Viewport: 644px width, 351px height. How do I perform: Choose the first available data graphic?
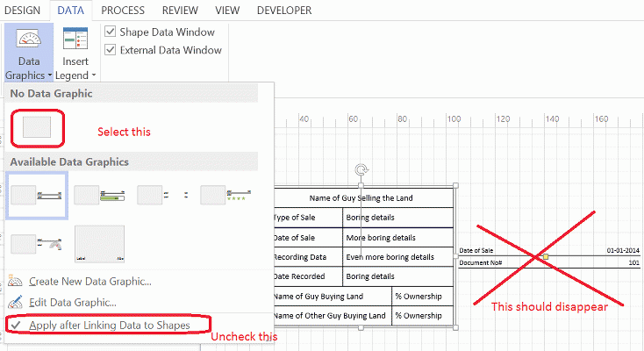pyautogui.click(x=37, y=195)
